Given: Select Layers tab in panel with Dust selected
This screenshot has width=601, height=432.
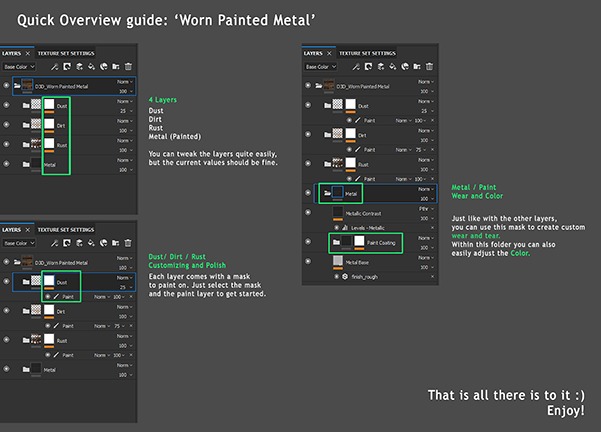Looking at the screenshot, I should point(11,230).
